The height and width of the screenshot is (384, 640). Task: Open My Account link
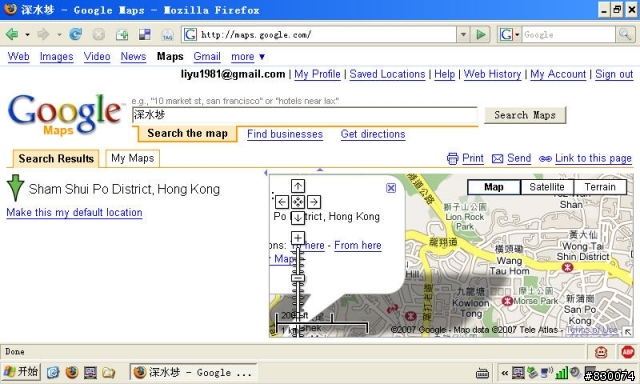pyautogui.click(x=558, y=74)
